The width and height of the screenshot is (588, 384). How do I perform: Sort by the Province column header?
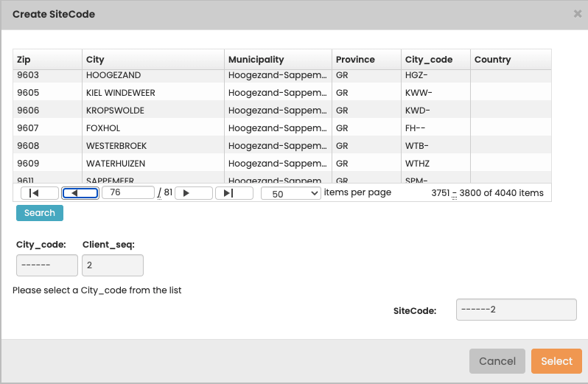pos(366,60)
